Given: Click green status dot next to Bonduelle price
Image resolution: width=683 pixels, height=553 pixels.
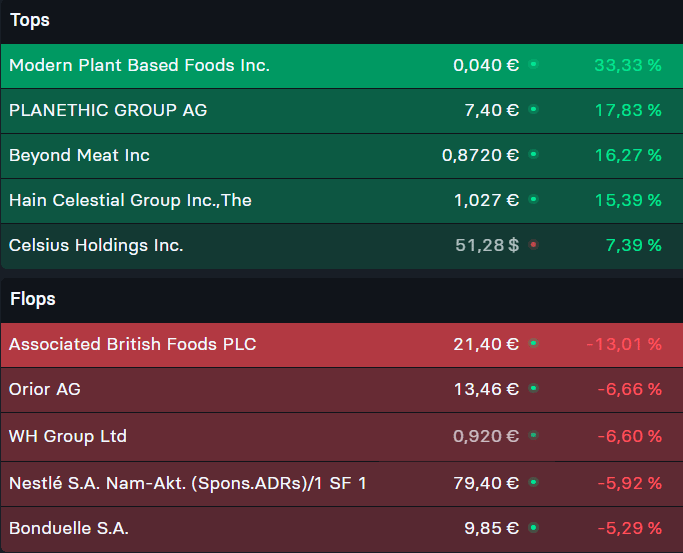Looking at the screenshot, I should tap(533, 528).
